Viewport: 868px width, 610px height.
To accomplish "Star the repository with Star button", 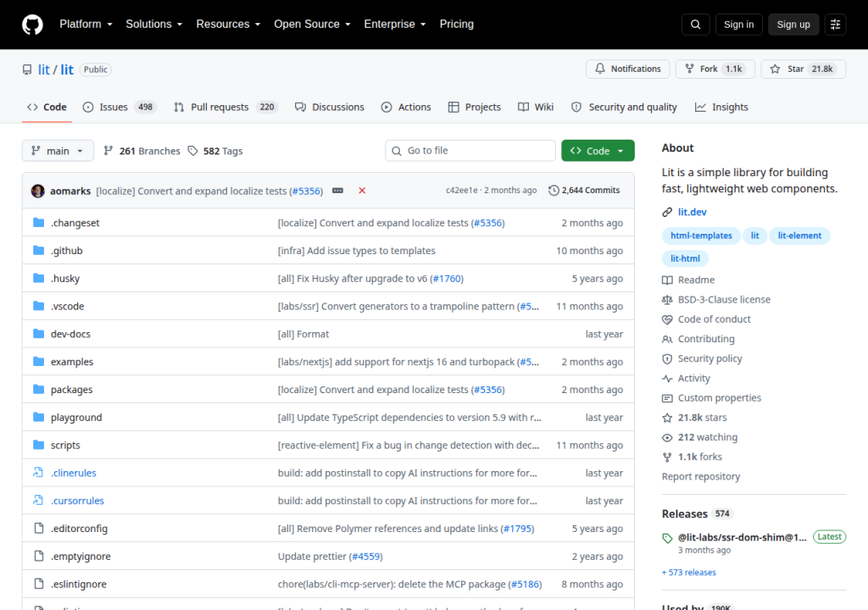I will 804,69.
